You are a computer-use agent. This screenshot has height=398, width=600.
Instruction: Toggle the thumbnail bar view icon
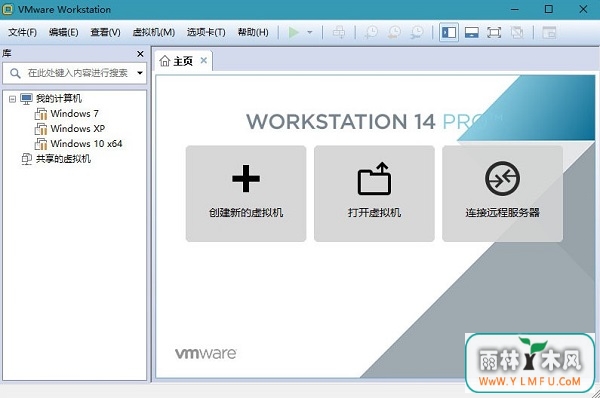pos(471,33)
